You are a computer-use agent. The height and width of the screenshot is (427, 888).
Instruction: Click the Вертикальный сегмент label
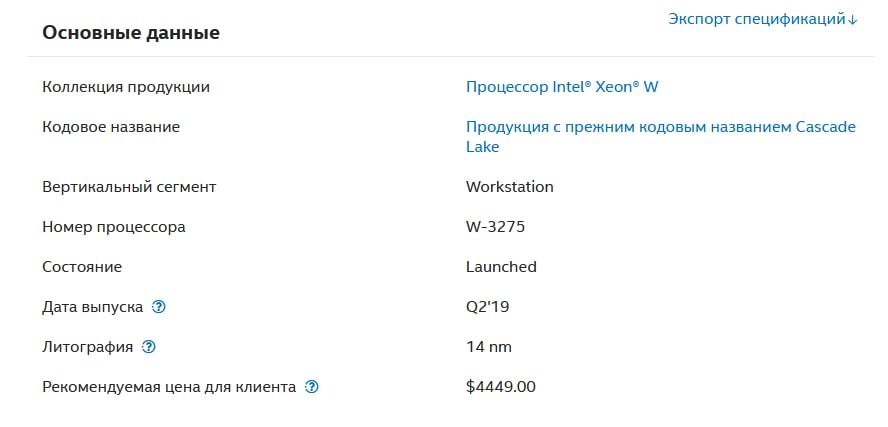pos(129,187)
